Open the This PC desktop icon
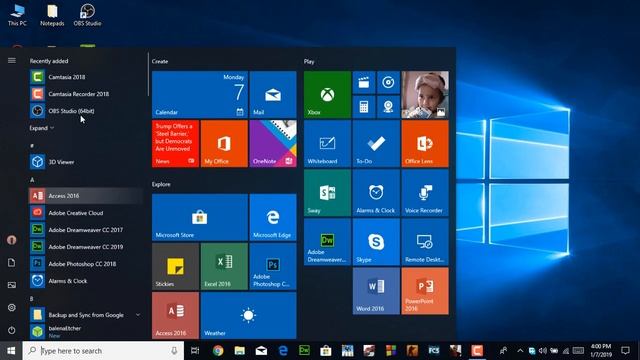Viewport: 640px width, 360px height. tap(17, 15)
